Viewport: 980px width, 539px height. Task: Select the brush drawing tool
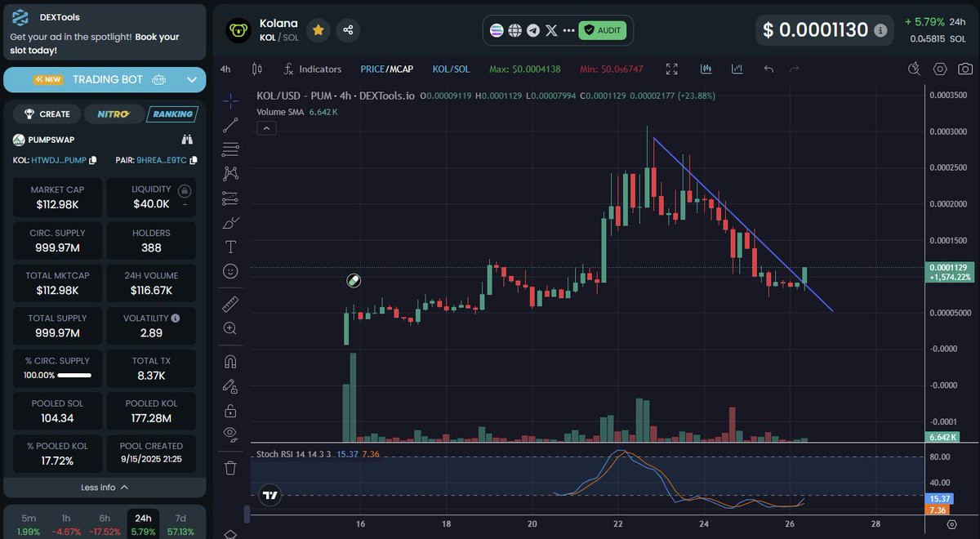point(230,222)
